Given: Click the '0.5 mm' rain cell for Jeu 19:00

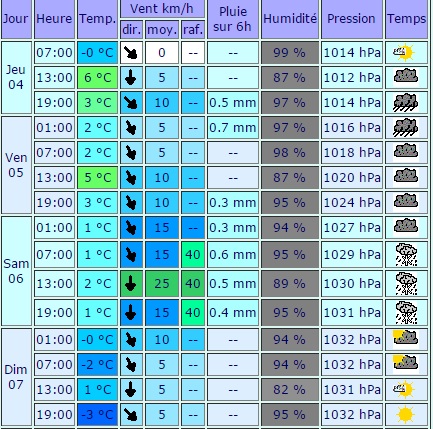Looking at the screenshot, I should click(233, 103).
